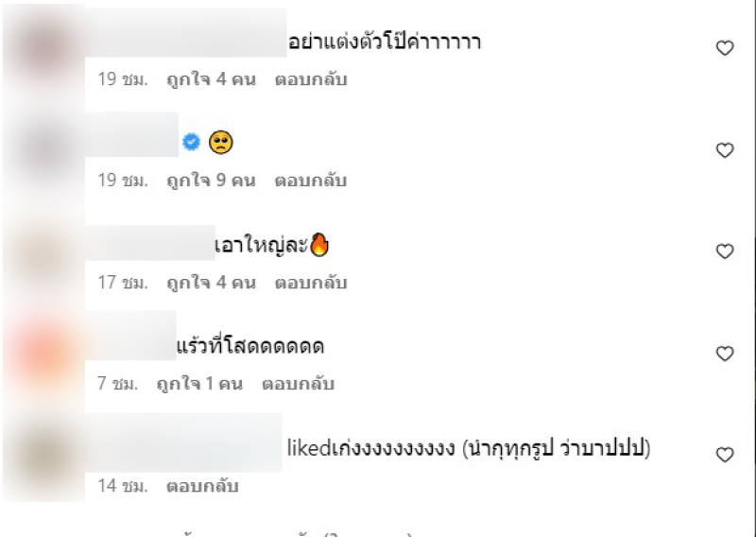This screenshot has height=537, width=756.
Task: Click ตอบกลับ under the sad emoji comment
Action: tap(311, 181)
